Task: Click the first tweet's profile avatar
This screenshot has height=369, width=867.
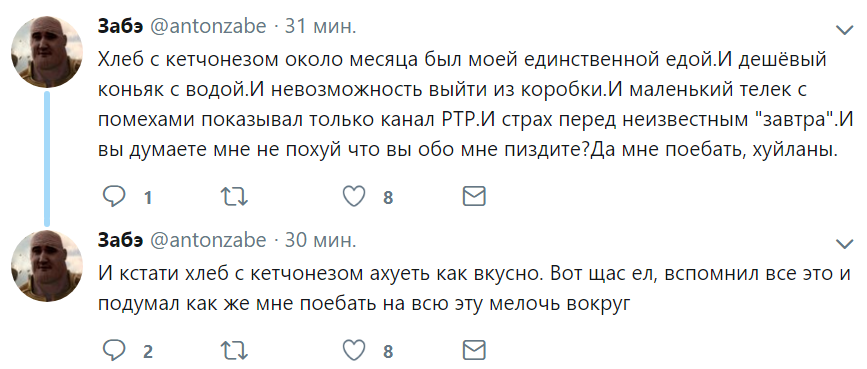Action: [x=47, y=52]
